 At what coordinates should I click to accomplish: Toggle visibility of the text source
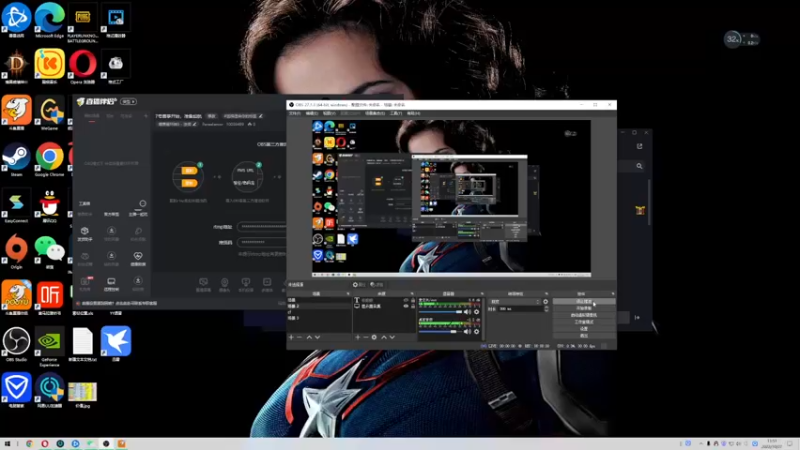click(x=406, y=300)
